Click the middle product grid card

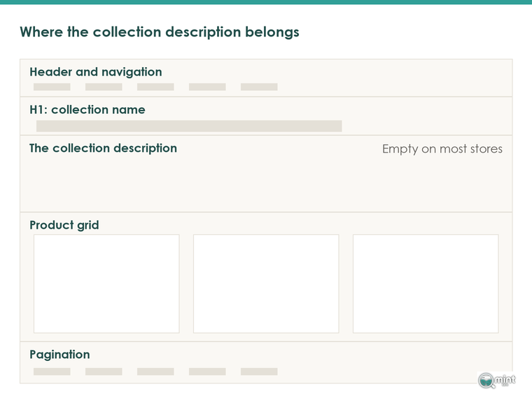coord(266,284)
